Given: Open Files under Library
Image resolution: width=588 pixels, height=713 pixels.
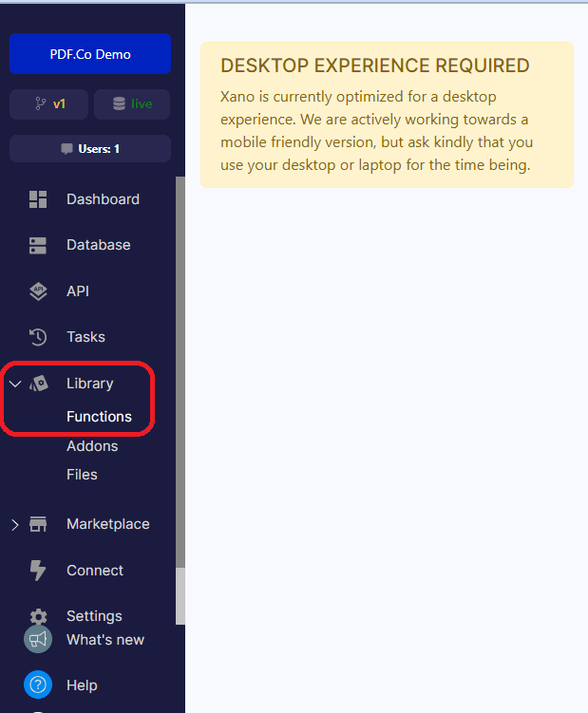Looking at the screenshot, I should point(82,475).
